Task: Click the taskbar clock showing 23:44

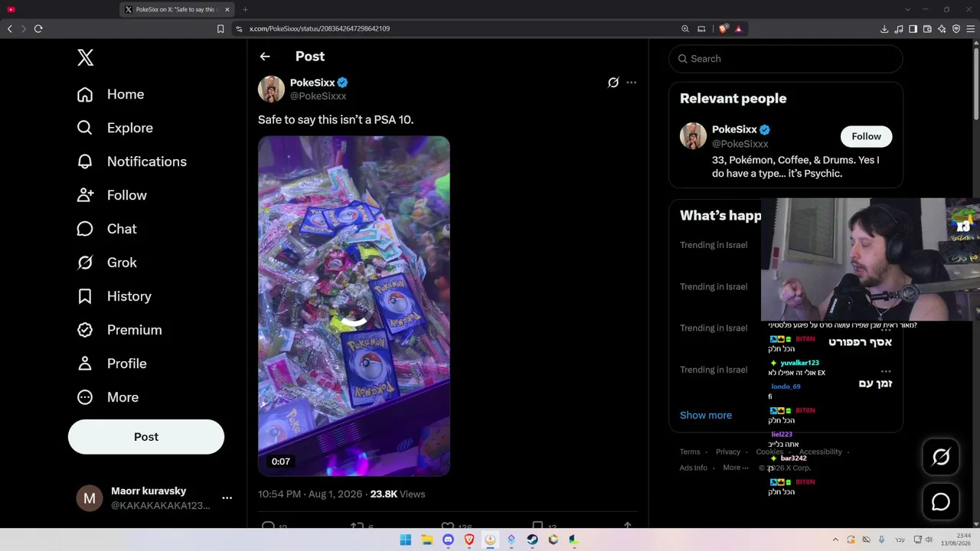Action: click(956, 540)
